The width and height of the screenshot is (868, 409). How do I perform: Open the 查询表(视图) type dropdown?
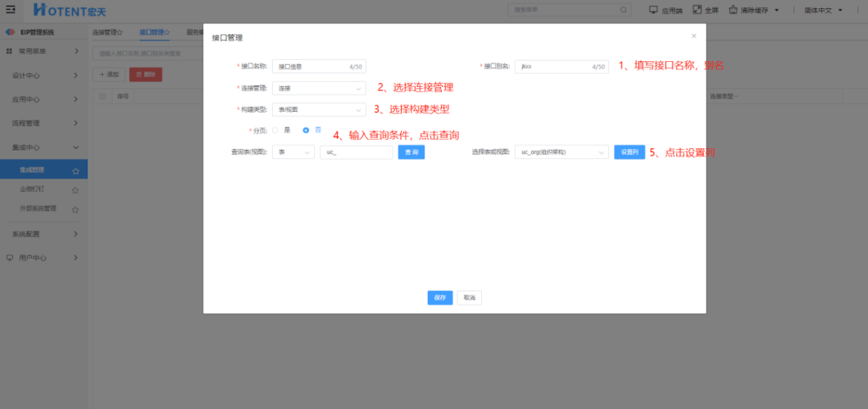[293, 152]
